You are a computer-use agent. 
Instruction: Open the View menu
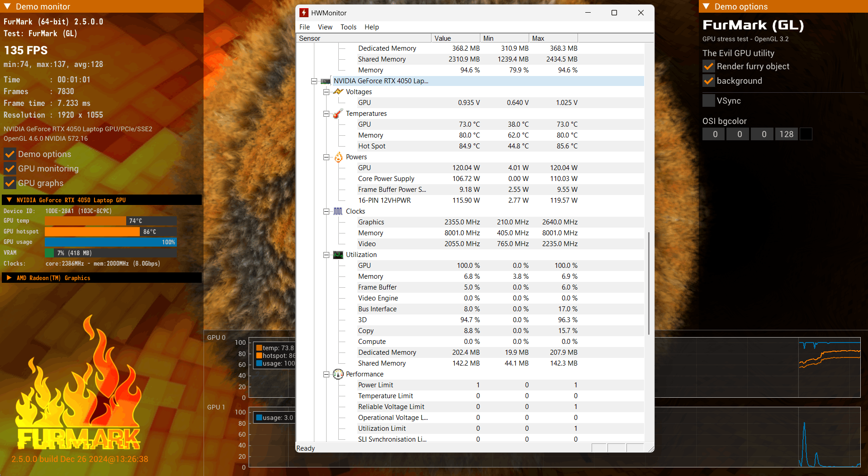[325, 27]
